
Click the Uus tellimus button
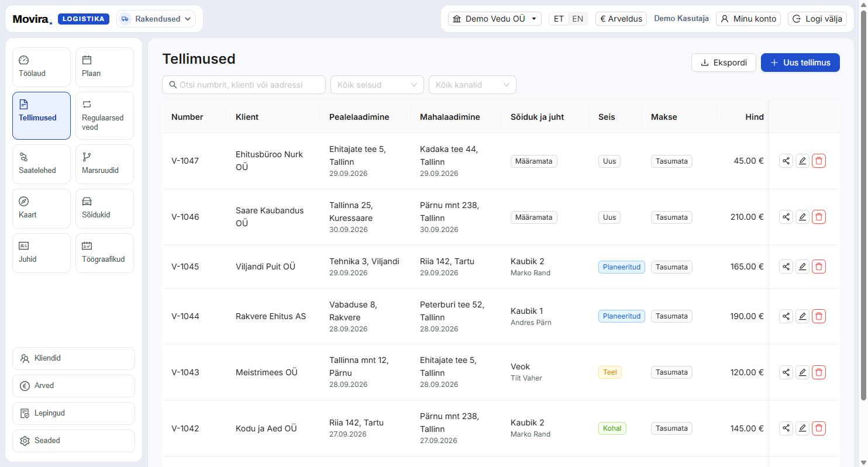(800, 63)
